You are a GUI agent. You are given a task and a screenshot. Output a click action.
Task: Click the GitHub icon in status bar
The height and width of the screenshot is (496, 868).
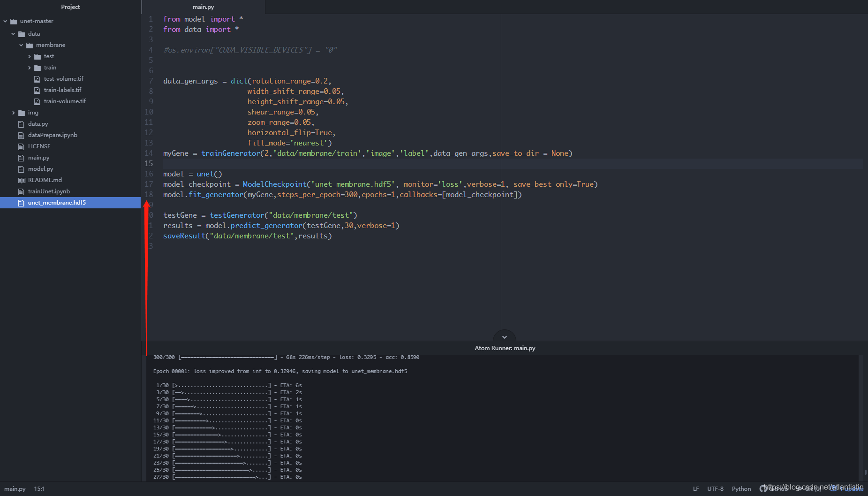click(763, 488)
